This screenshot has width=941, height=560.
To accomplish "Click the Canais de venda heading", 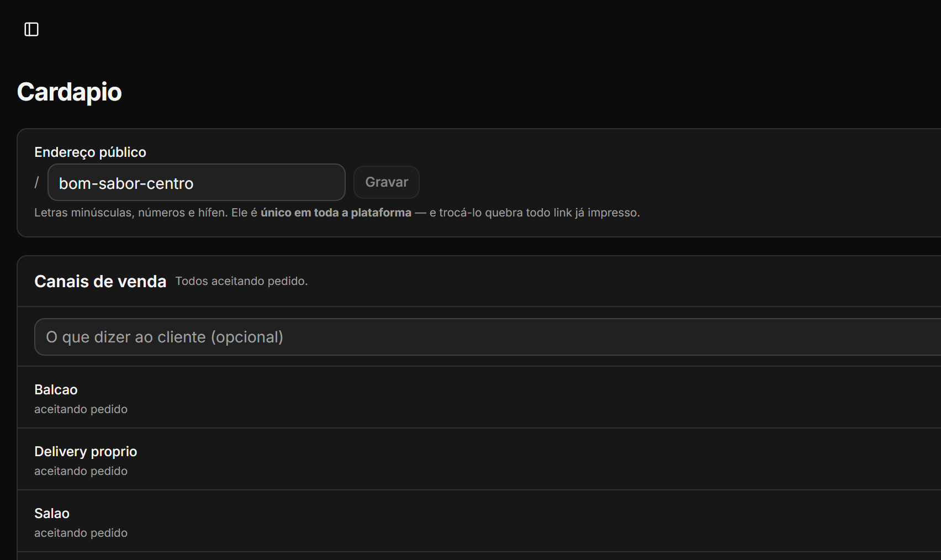I will click(101, 282).
